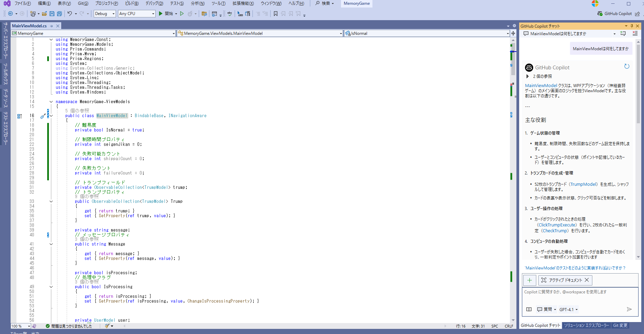The image size is (644, 334).
Task: Pin the MainViewModel.cs tab
Action: [x=52, y=26]
